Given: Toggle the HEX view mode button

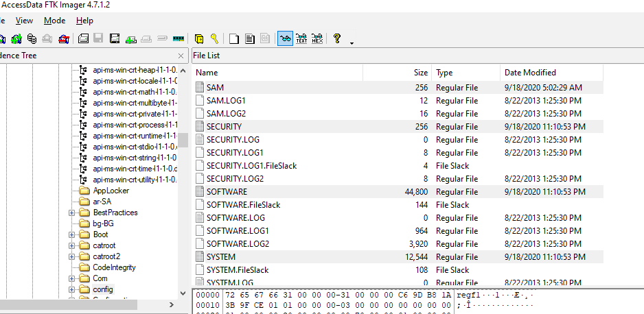Looking at the screenshot, I should (x=317, y=38).
